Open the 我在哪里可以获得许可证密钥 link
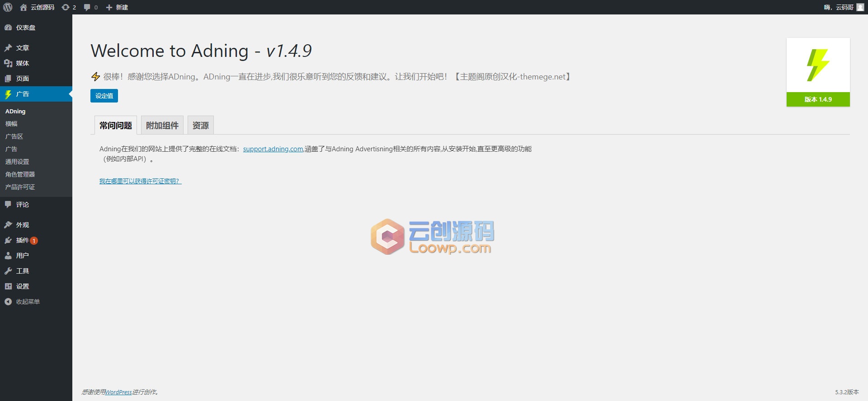This screenshot has width=868, height=401. point(140,181)
